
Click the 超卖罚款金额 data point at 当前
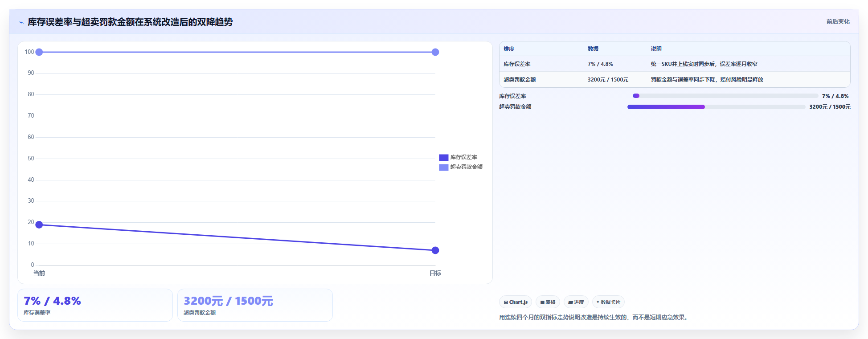pos(39,52)
